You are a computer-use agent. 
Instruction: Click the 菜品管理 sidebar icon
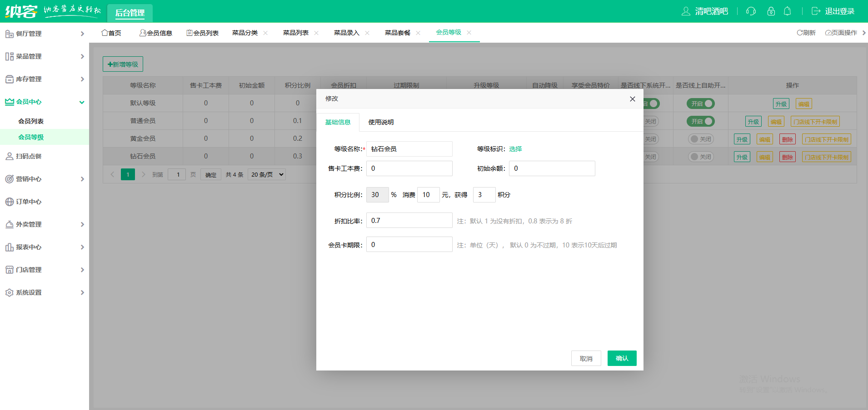click(x=9, y=56)
